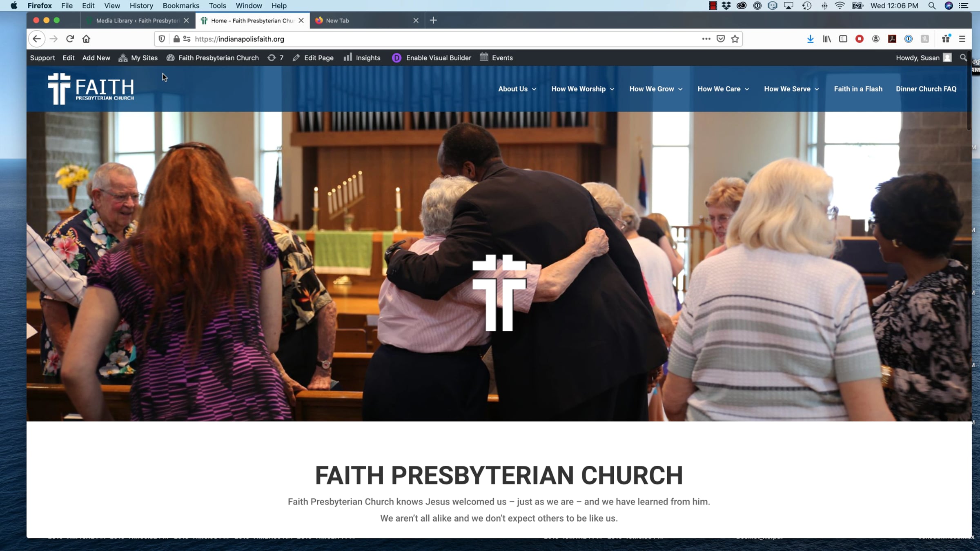Expand the How We Worship dropdown
The image size is (980, 551).
pyautogui.click(x=582, y=89)
